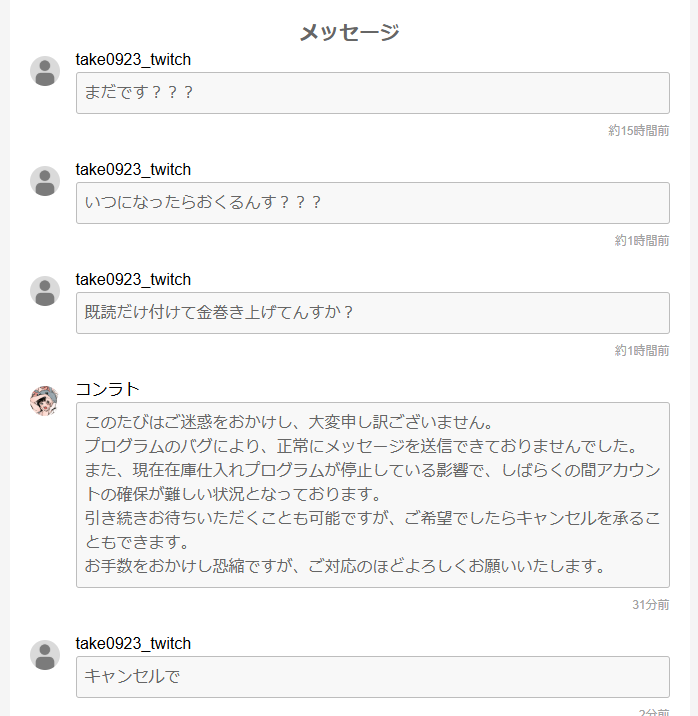Select the いつになったらおくるんす？？？ message box
Screen dimensions: 698x716
point(373,203)
